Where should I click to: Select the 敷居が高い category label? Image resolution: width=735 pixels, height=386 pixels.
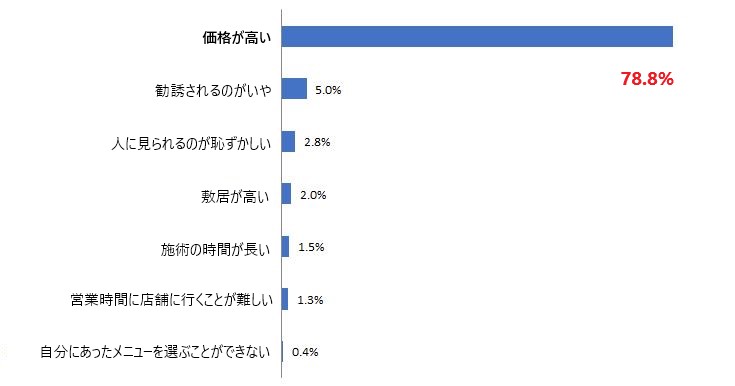pyautogui.click(x=235, y=196)
